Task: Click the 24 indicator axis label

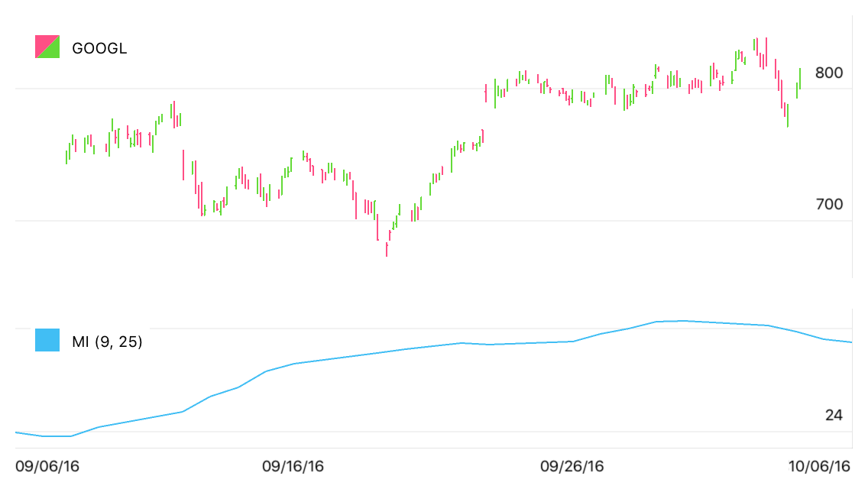Action: tap(834, 416)
